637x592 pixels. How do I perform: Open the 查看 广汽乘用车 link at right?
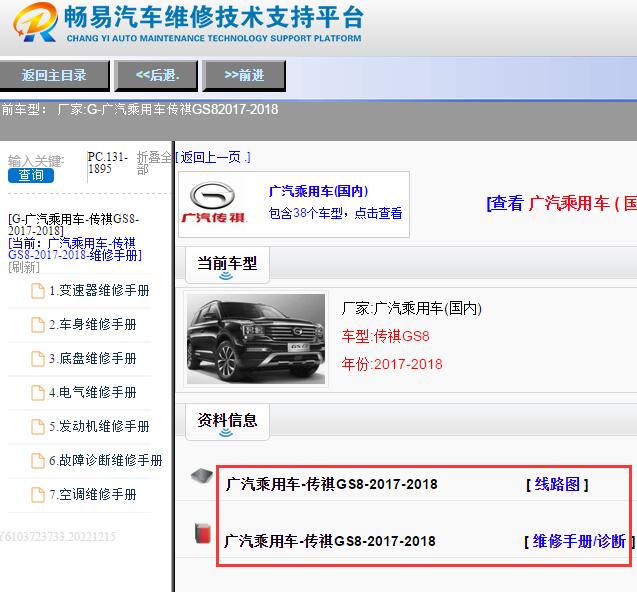point(562,203)
